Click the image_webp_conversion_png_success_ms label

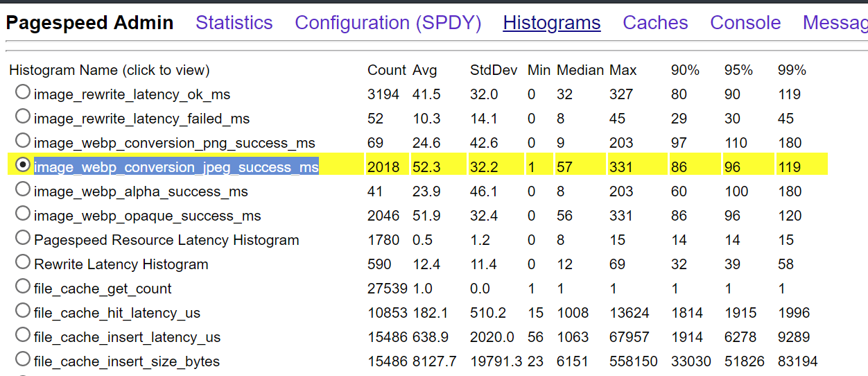[x=175, y=143]
